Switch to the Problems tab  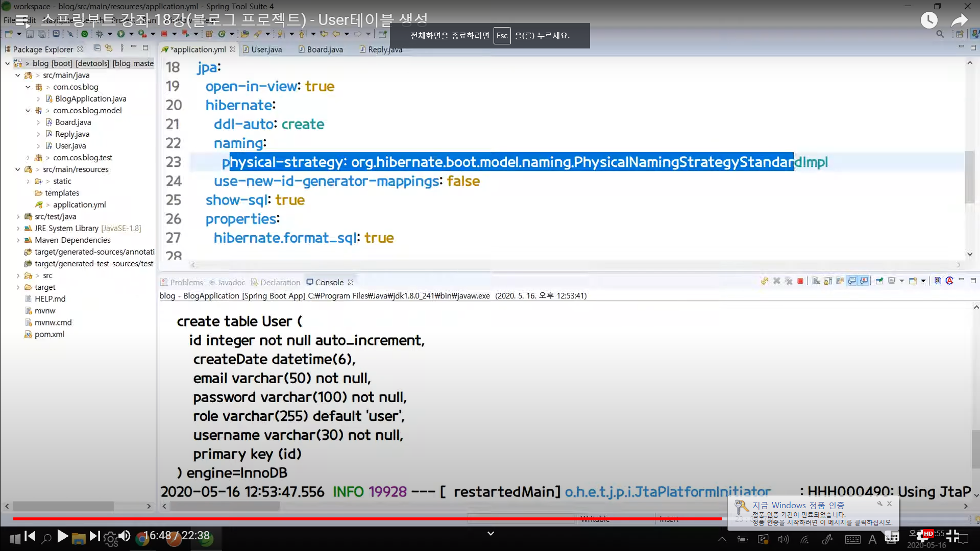click(x=182, y=282)
